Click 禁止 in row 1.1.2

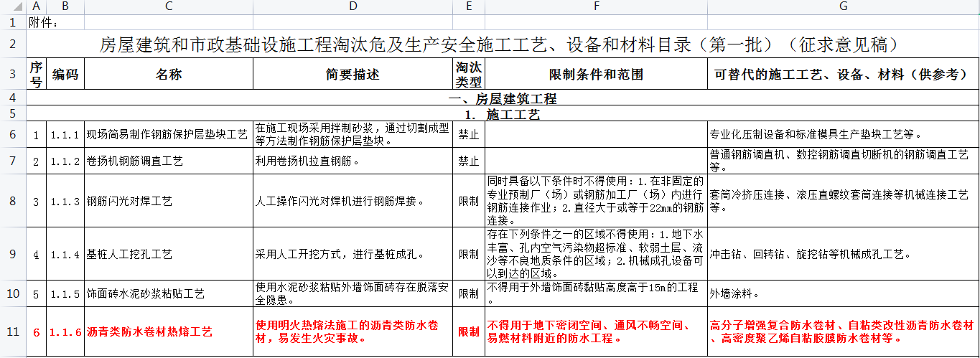pos(469,161)
